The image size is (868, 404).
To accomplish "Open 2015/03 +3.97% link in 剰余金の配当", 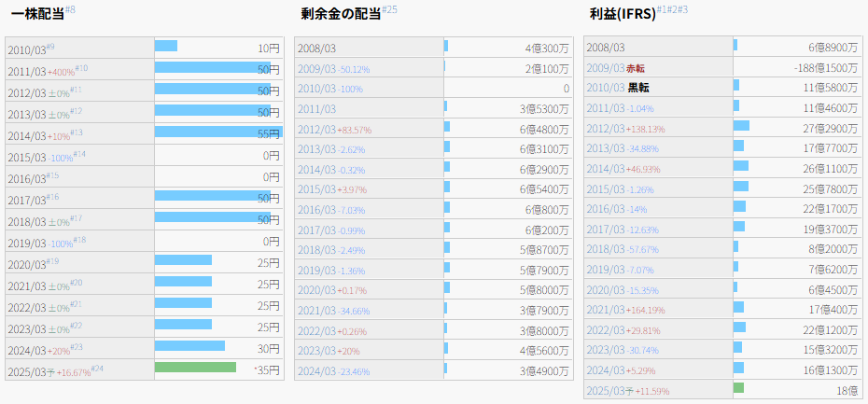I will [x=332, y=189].
